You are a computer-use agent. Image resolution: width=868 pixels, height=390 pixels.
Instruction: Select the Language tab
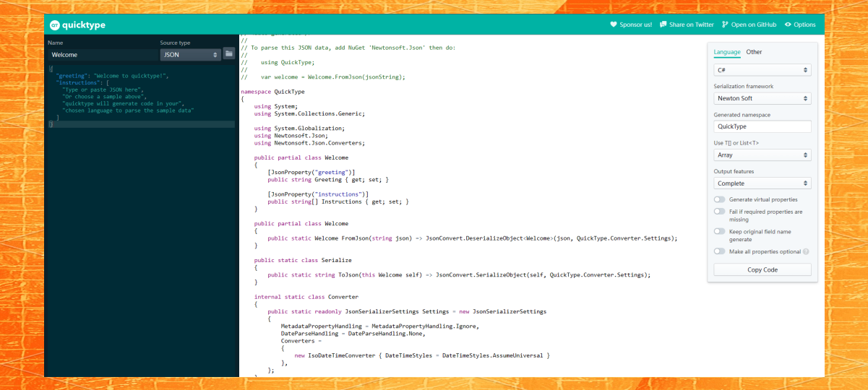point(726,52)
